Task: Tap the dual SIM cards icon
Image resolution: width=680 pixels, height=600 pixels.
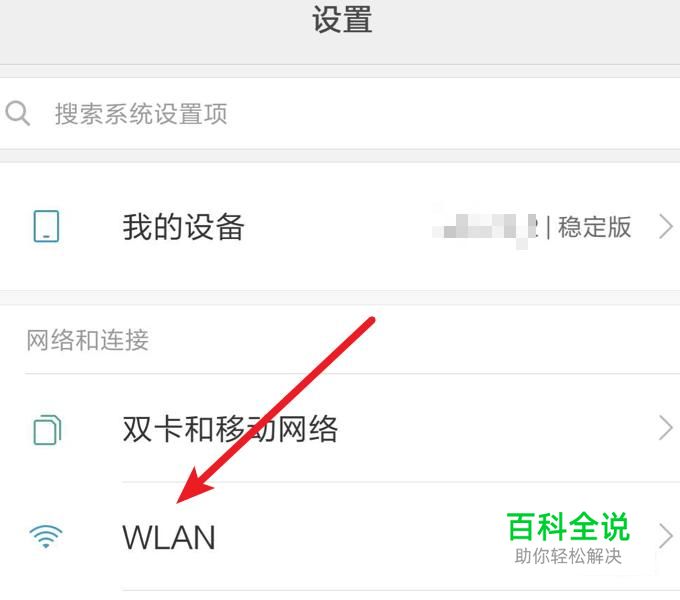Action: coord(47,430)
